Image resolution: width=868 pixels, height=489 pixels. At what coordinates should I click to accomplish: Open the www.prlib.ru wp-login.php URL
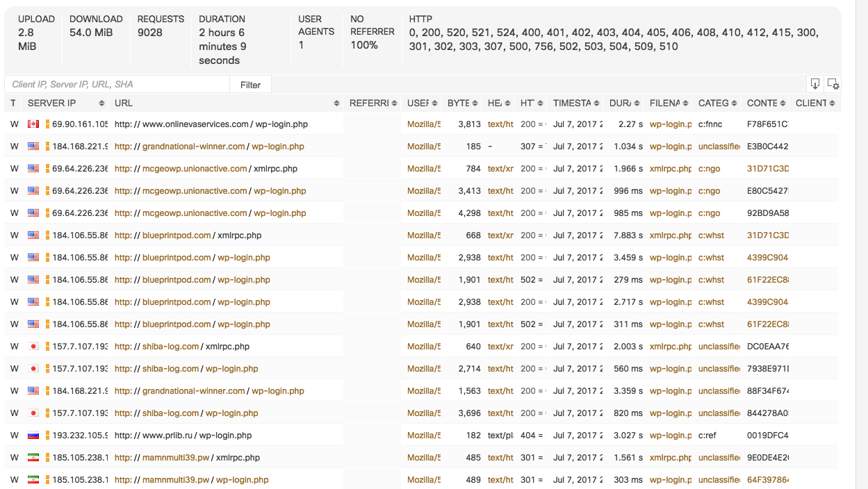pos(183,436)
